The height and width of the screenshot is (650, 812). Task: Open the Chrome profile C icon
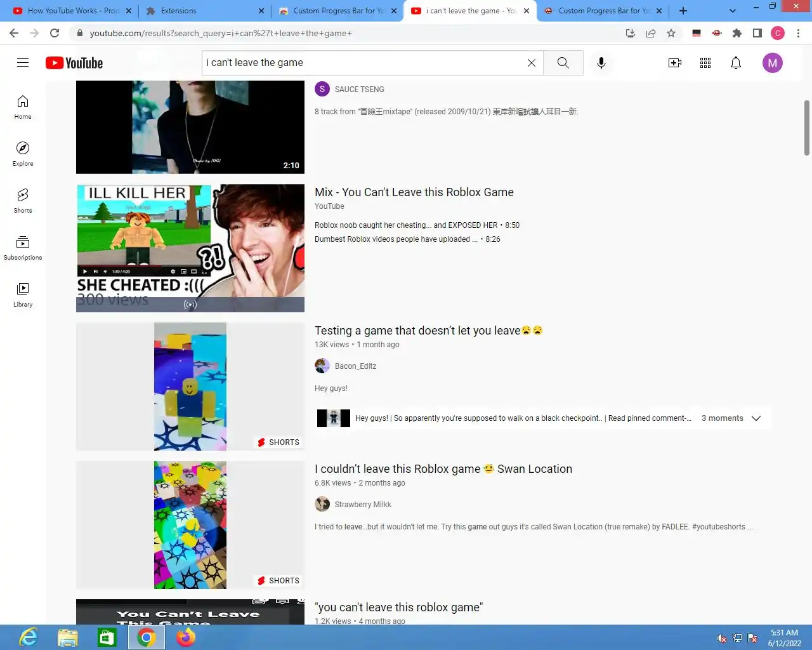pos(778,33)
